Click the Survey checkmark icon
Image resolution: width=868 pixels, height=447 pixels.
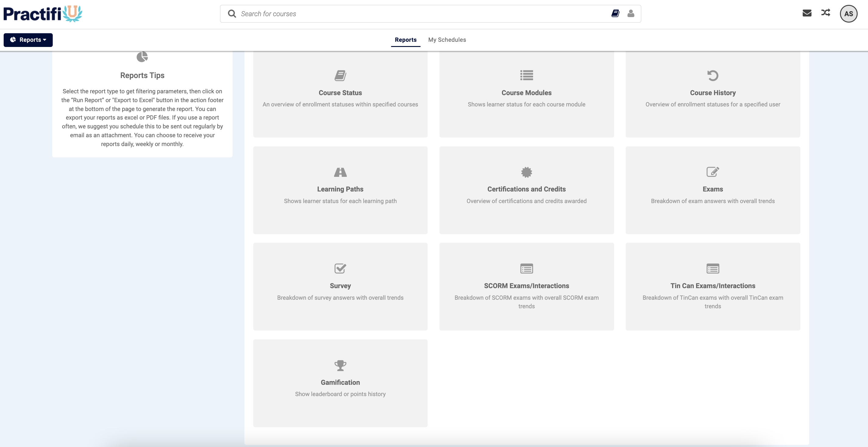[340, 268]
